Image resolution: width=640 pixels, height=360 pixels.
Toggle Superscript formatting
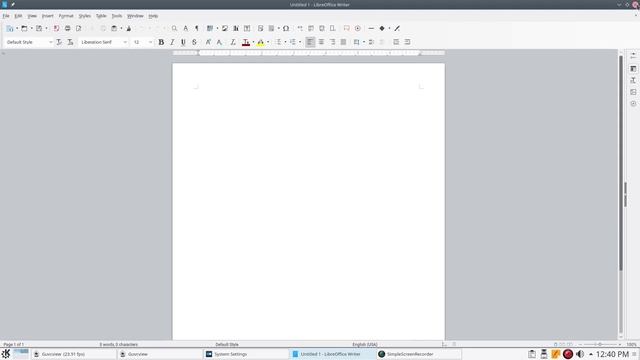pyautogui.click(x=208, y=42)
